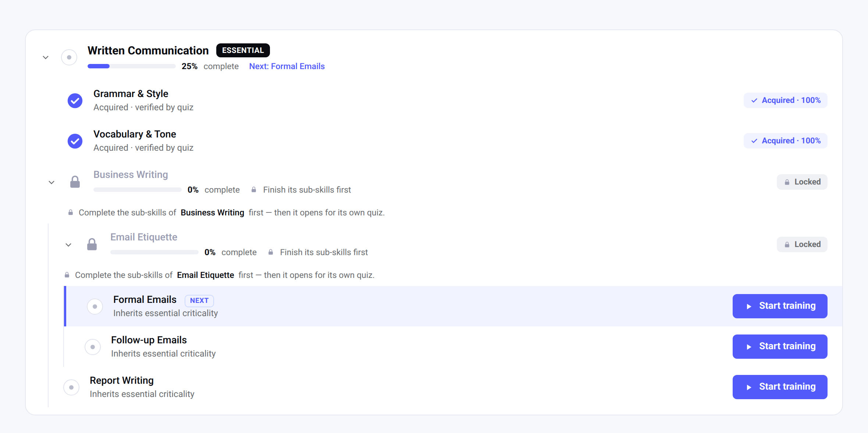Click the Business Writing 0% progress bar
868x433 pixels.
point(138,190)
